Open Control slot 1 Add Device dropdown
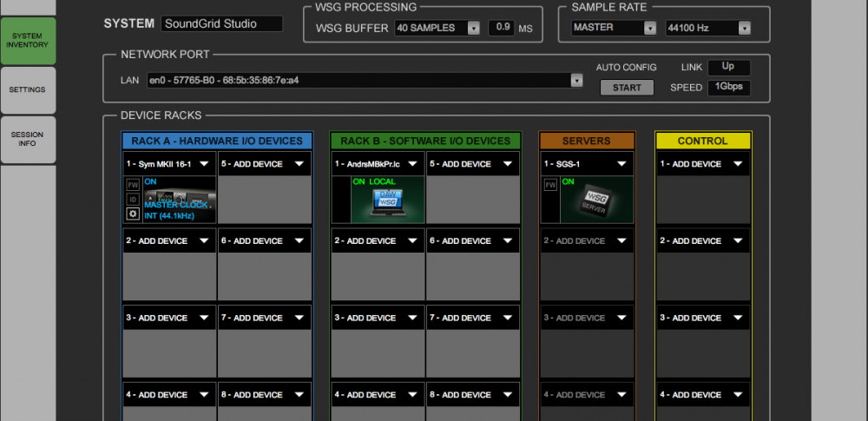This screenshot has height=421, width=868. pos(704,164)
